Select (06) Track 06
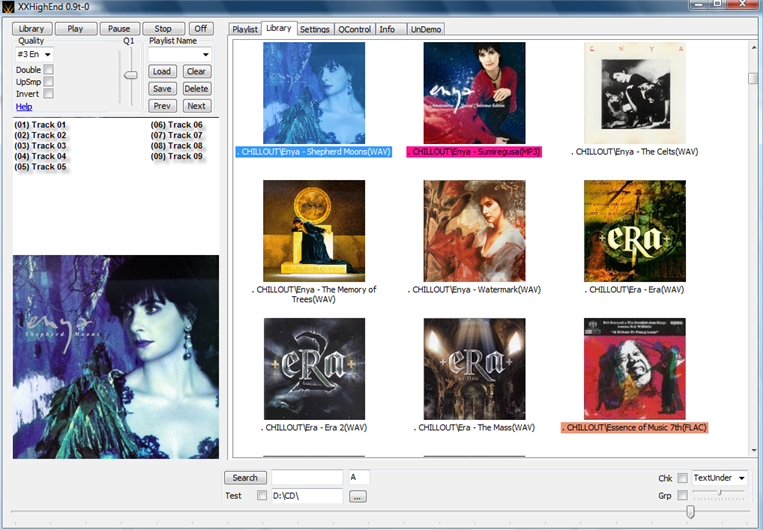The width and height of the screenshot is (763, 530). (x=177, y=125)
